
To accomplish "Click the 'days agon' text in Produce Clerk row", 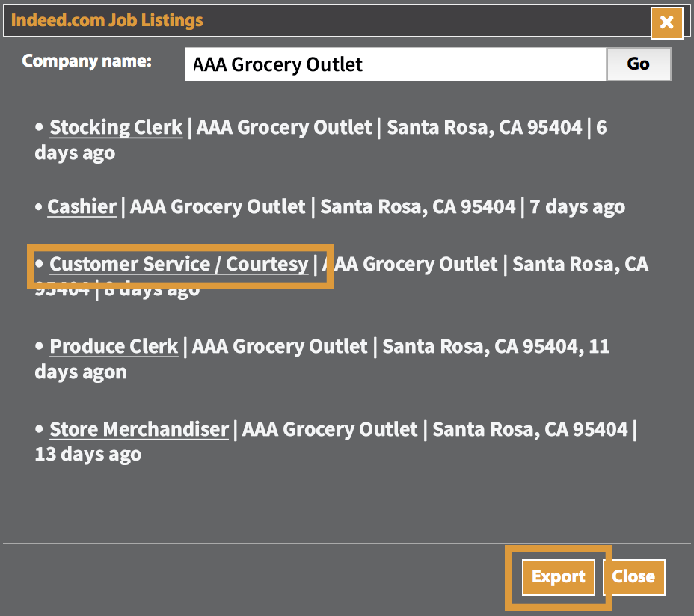I will tap(81, 372).
